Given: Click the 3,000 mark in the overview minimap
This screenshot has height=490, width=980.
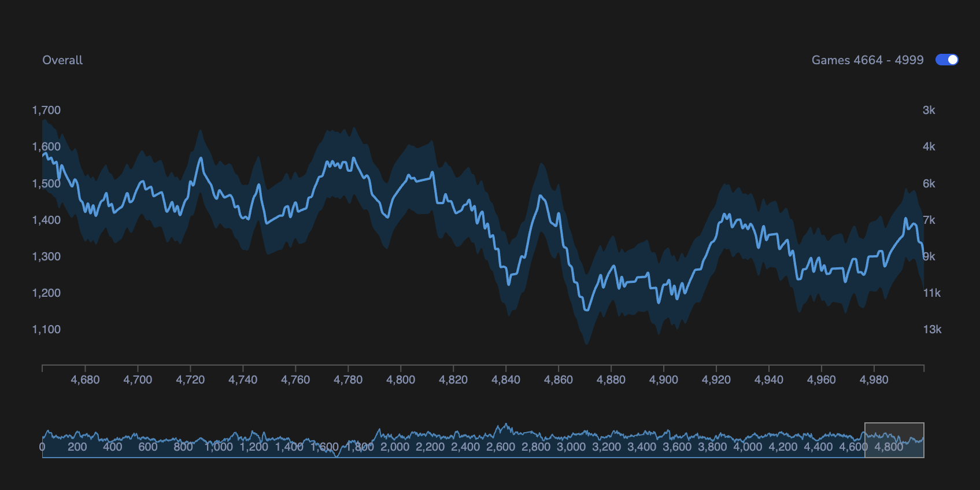Looking at the screenshot, I should click(x=571, y=447).
